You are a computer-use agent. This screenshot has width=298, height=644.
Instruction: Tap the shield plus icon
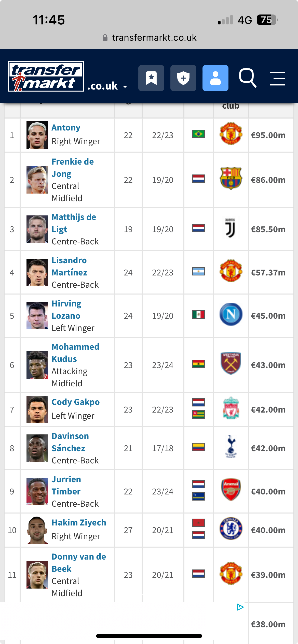pyautogui.click(x=183, y=78)
